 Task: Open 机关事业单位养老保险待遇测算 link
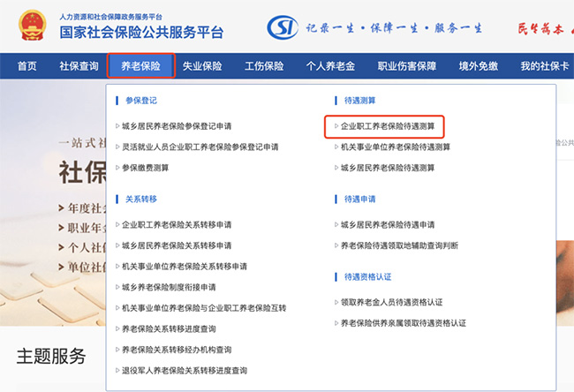click(395, 147)
